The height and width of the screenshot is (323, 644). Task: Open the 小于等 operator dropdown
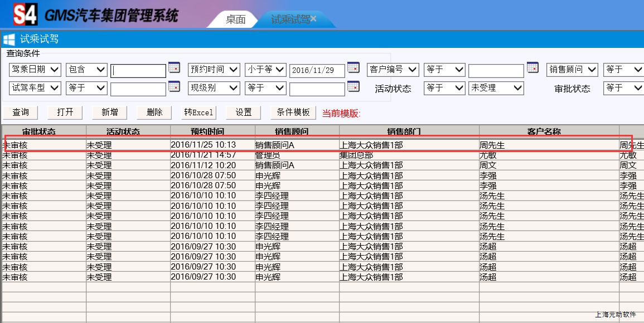265,70
